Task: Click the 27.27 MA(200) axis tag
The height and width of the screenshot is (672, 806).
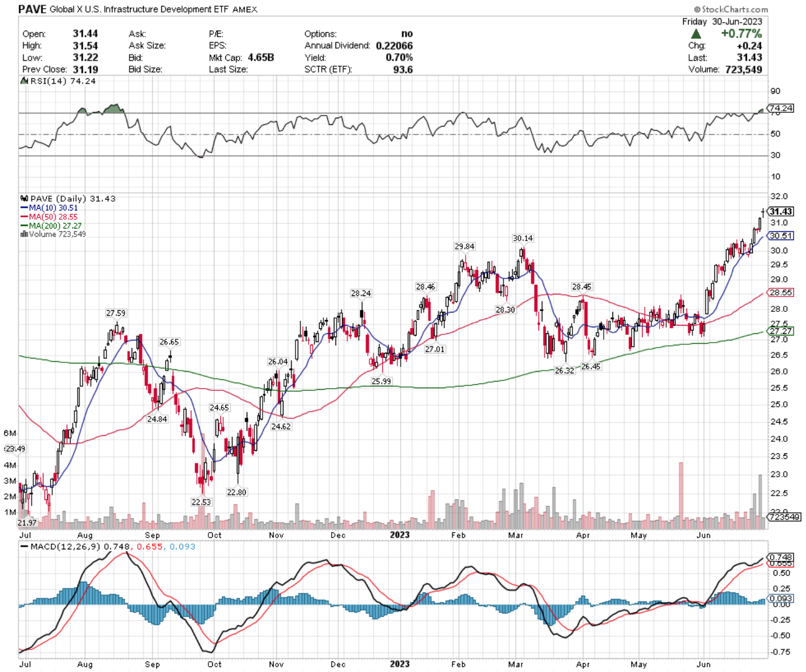Action: click(781, 331)
